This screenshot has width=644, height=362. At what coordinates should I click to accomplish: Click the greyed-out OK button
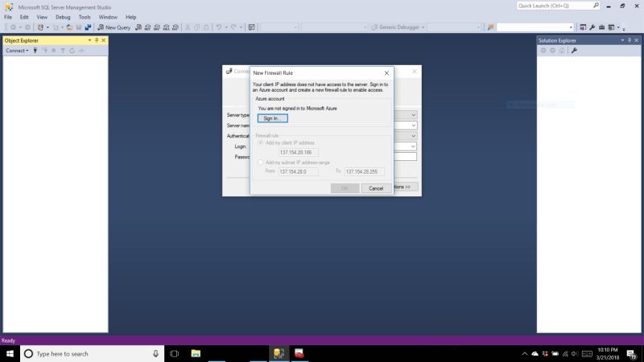coord(345,188)
